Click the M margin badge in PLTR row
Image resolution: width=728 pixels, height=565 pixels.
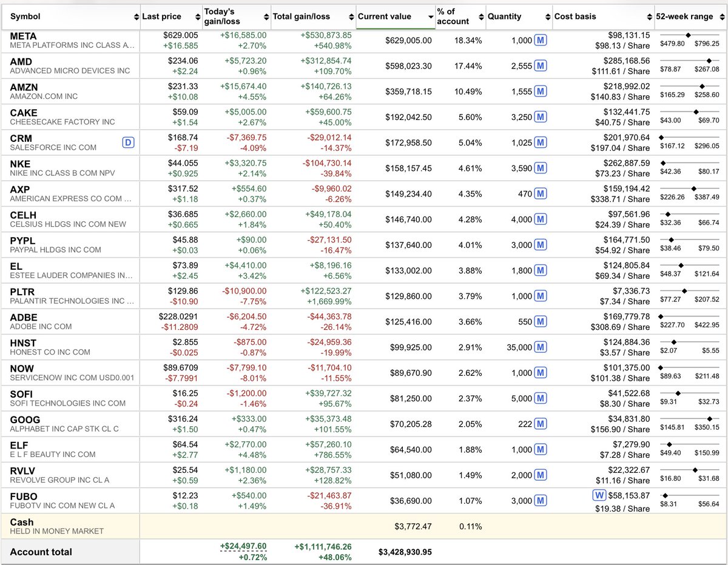541,296
